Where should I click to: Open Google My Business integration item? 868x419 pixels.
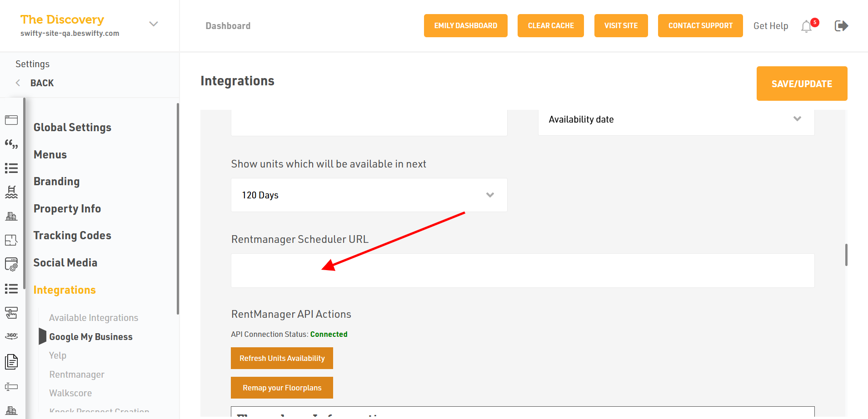tap(91, 337)
